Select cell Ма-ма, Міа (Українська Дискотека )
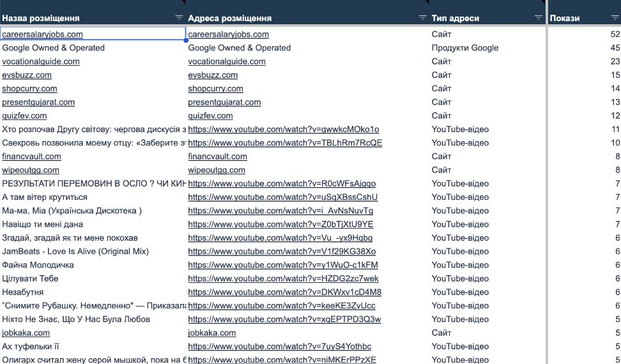This screenshot has height=364, width=621. pyautogui.click(x=93, y=211)
